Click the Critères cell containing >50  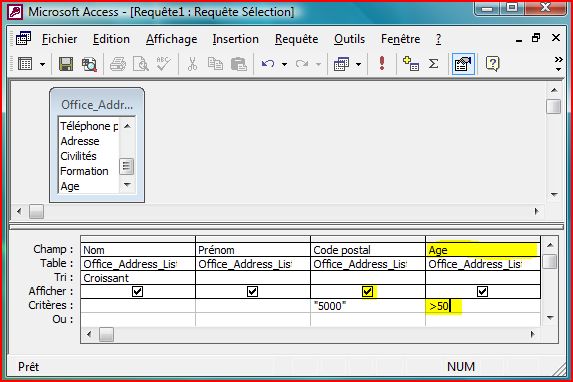[483, 306]
